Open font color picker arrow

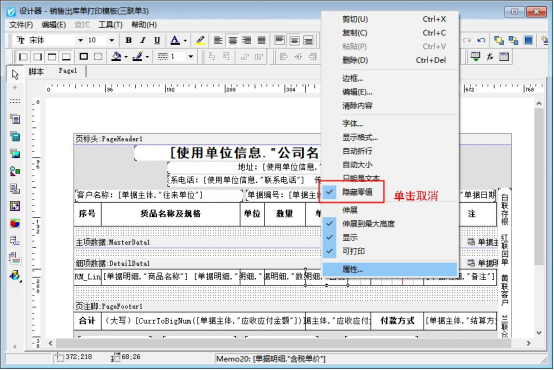point(185,41)
